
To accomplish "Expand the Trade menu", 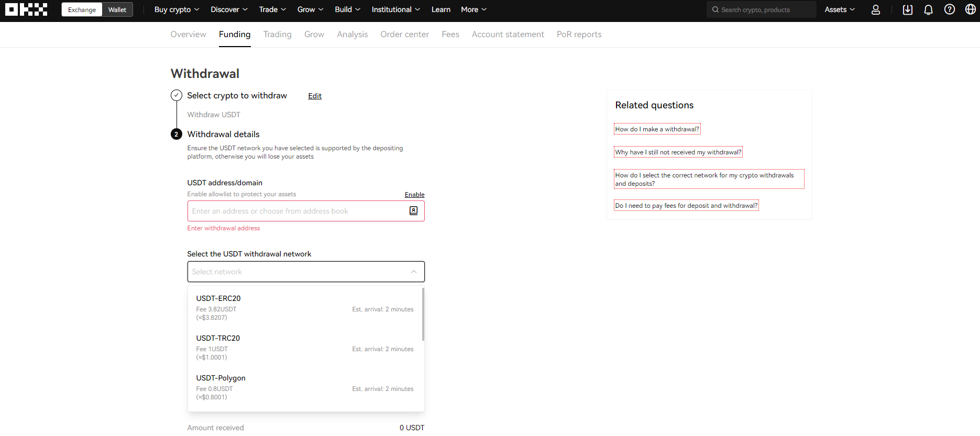I will [272, 9].
